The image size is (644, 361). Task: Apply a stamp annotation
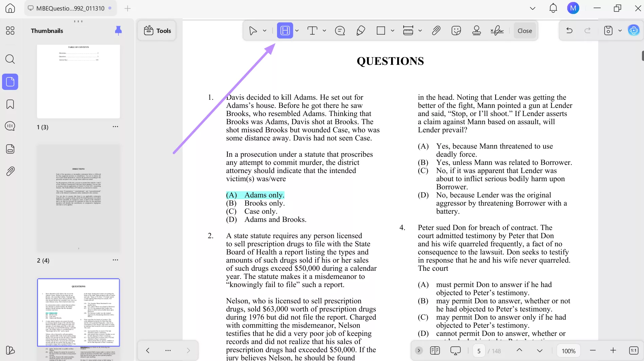point(476,31)
